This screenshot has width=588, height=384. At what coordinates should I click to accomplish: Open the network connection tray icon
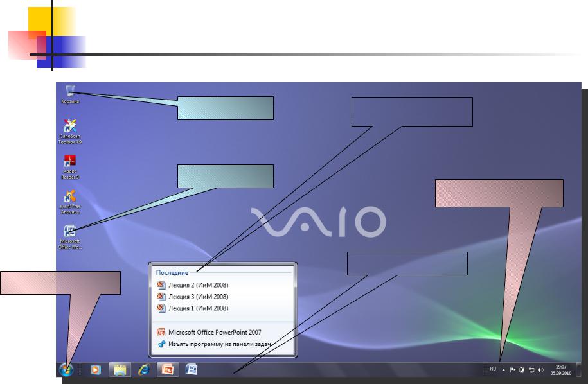[x=531, y=370]
